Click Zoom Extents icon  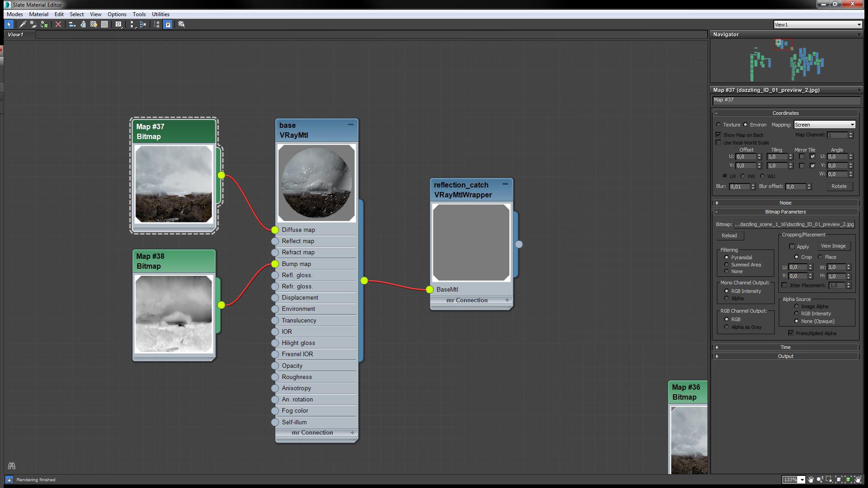(x=839, y=479)
